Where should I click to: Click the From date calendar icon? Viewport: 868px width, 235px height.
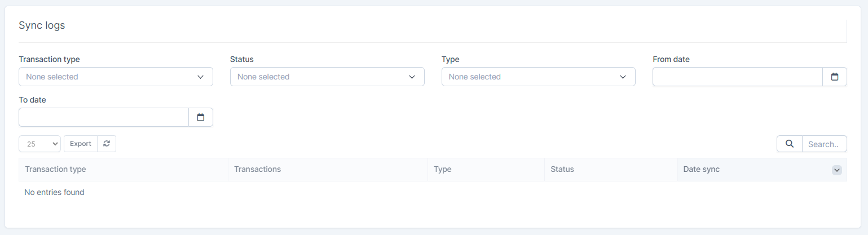pos(835,77)
